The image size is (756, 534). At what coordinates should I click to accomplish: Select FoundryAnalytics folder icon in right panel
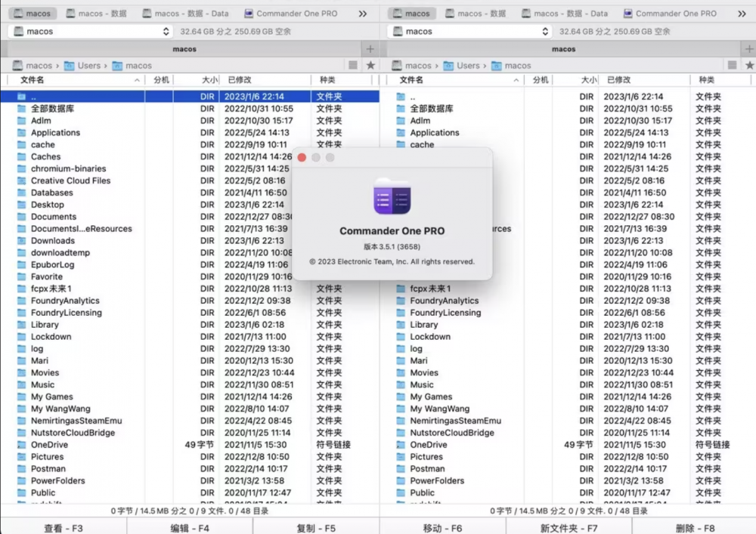401,301
